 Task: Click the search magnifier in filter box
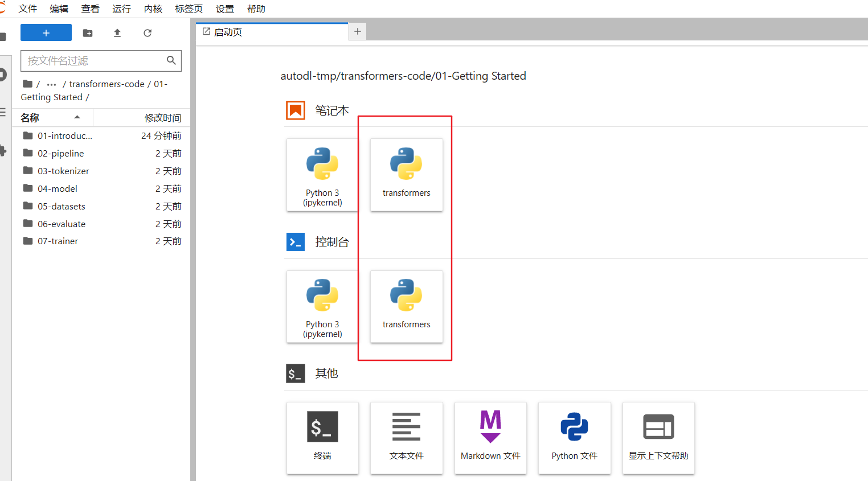click(x=171, y=60)
